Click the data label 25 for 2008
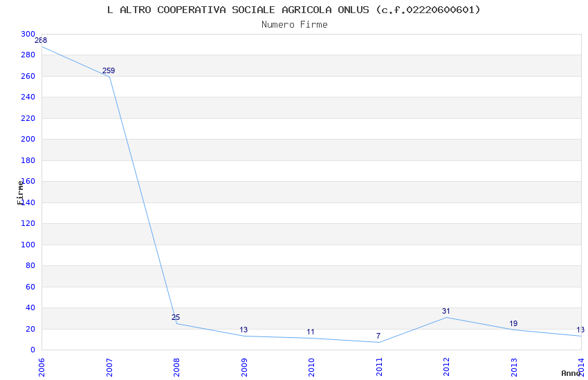This screenshot has height=380, width=588. pyautogui.click(x=176, y=318)
